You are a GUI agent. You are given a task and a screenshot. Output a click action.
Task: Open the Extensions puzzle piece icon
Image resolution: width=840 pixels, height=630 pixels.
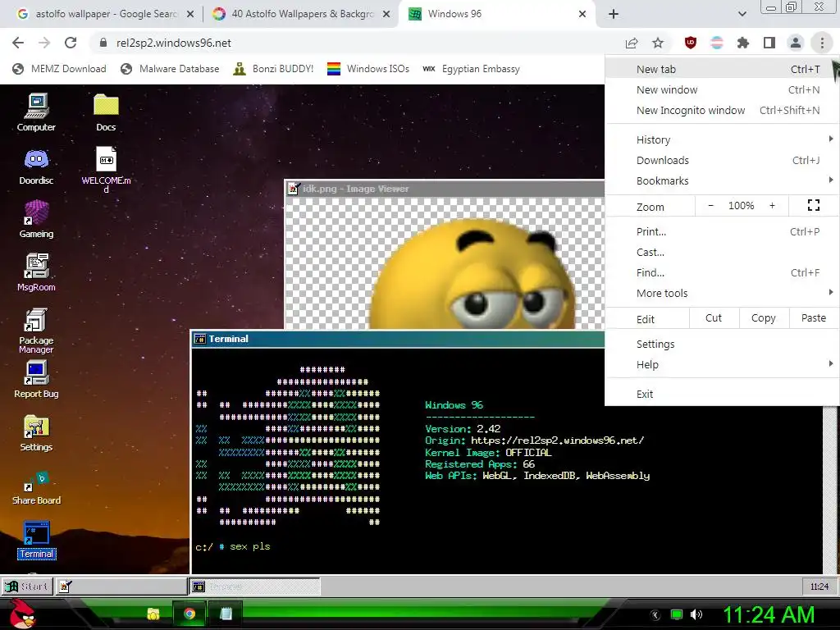click(743, 43)
